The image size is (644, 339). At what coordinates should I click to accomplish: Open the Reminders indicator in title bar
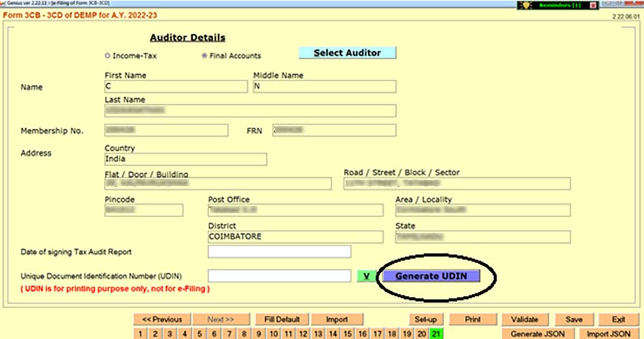click(x=559, y=5)
